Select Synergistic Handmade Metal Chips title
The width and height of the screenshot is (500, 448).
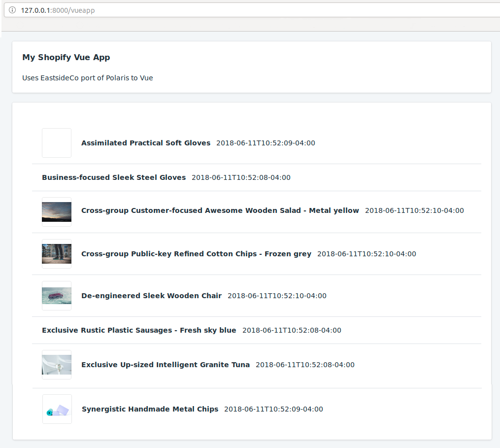point(150,409)
